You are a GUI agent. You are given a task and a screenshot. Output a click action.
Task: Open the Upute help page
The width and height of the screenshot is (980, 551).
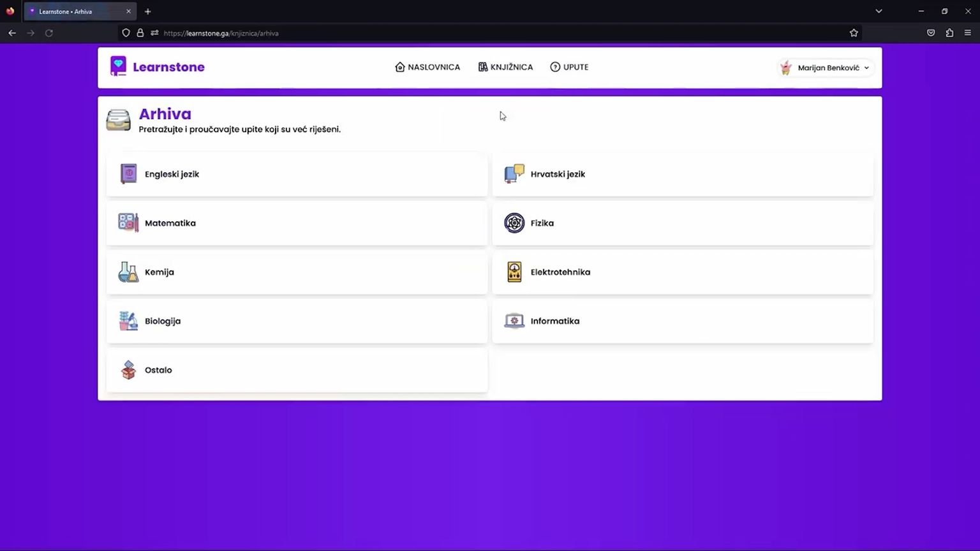point(569,67)
